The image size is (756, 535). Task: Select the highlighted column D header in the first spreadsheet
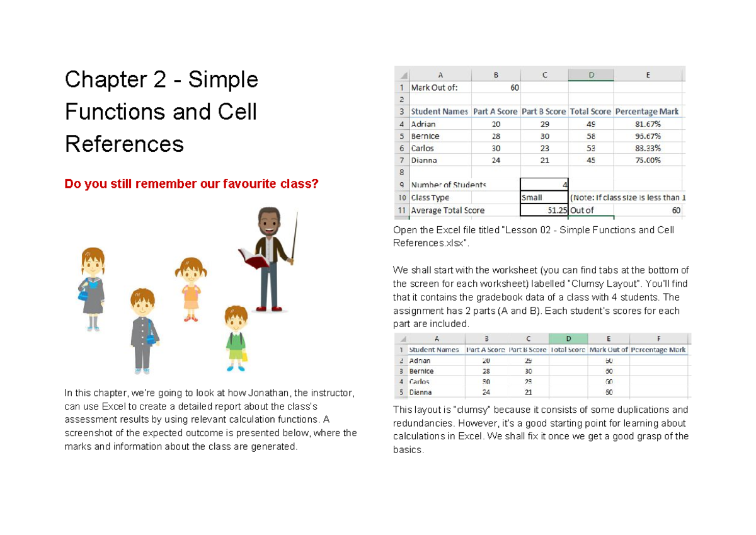590,74
